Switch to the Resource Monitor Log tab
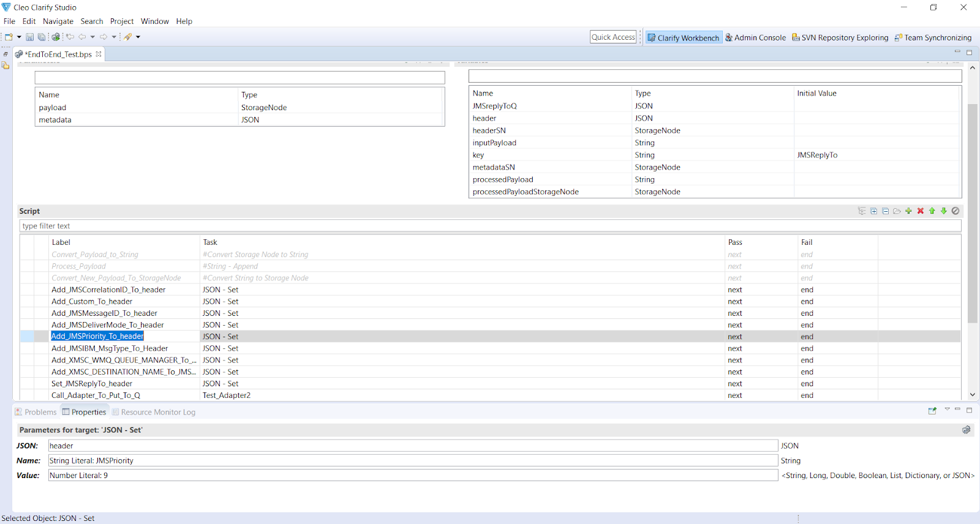The width and height of the screenshot is (980, 524). click(x=154, y=412)
